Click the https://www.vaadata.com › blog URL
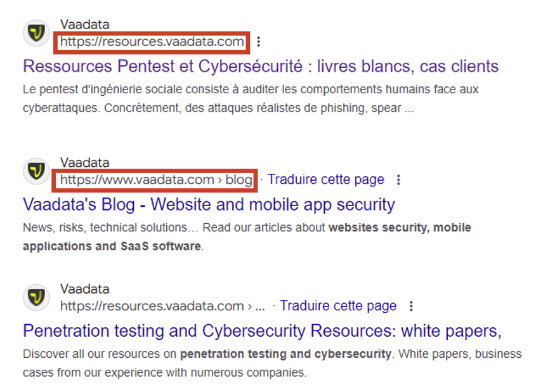This screenshot has width=543, height=392. (156, 180)
